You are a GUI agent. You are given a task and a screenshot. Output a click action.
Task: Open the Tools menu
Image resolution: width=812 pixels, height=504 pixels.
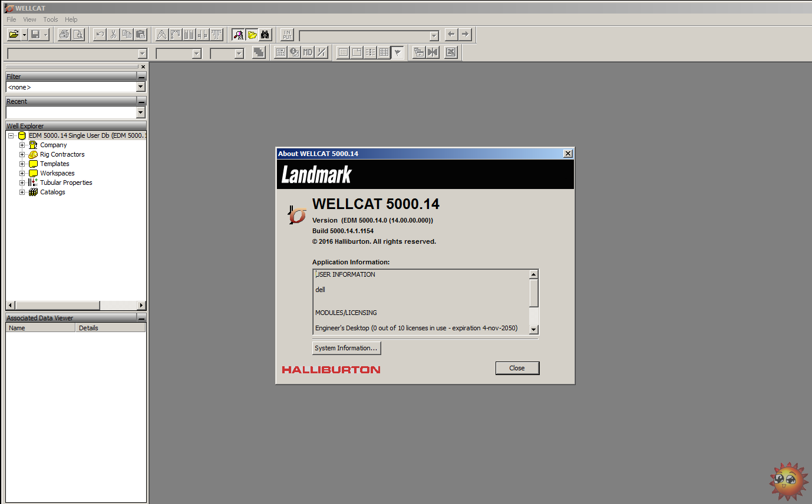tap(51, 19)
